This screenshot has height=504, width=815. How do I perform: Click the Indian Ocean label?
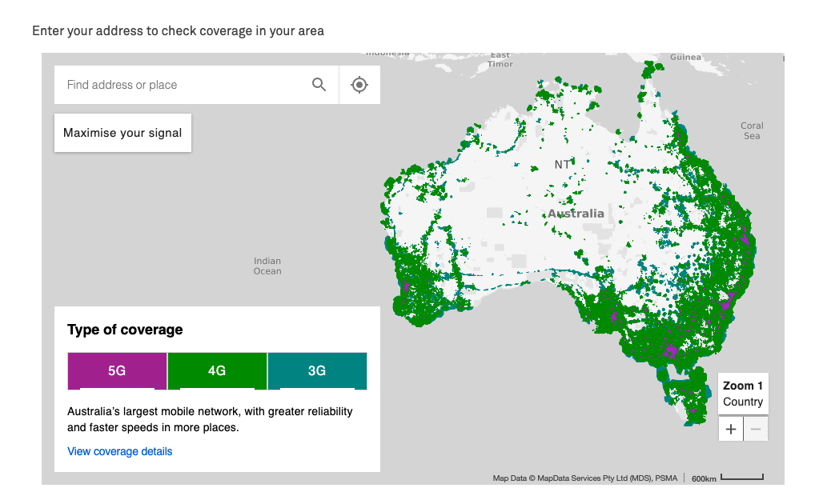point(267,266)
